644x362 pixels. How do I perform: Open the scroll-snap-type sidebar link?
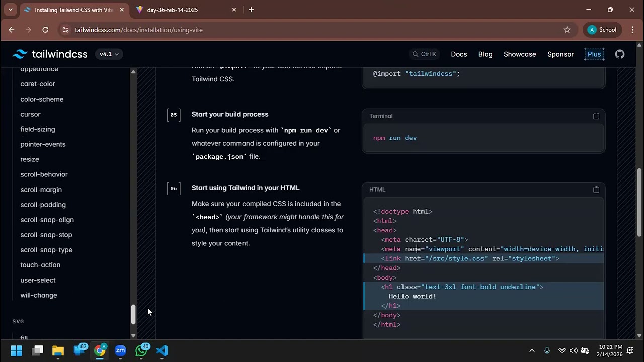(x=46, y=250)
